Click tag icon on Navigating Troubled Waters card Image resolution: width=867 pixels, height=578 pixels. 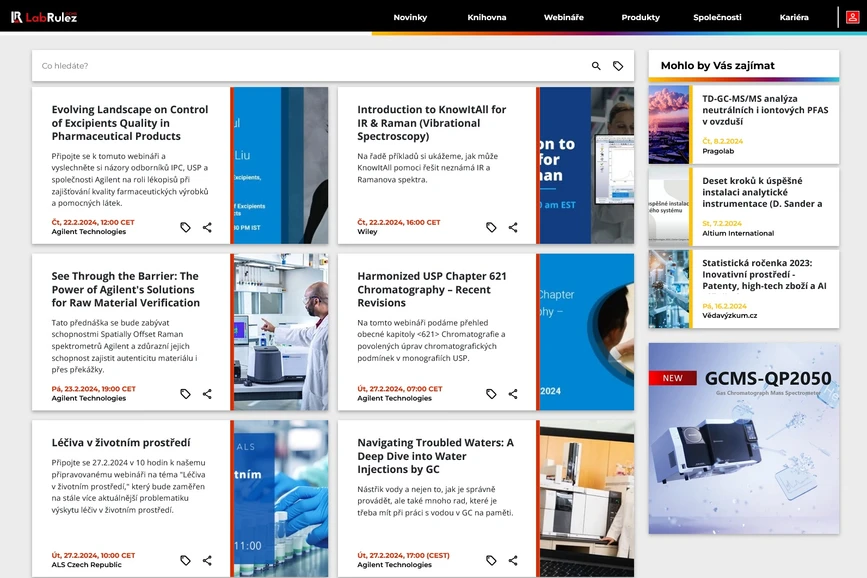click(491, 561)
